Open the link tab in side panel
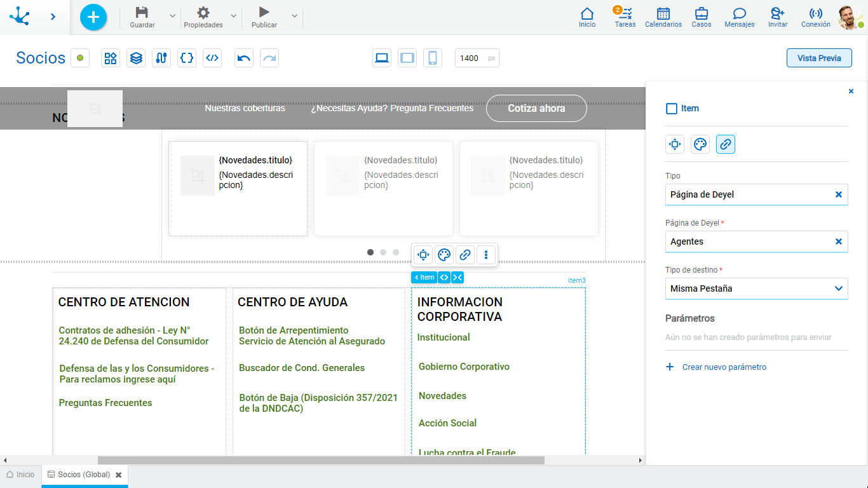The width and height of the screenshot is (868, 488). click(x=726, y=144)
